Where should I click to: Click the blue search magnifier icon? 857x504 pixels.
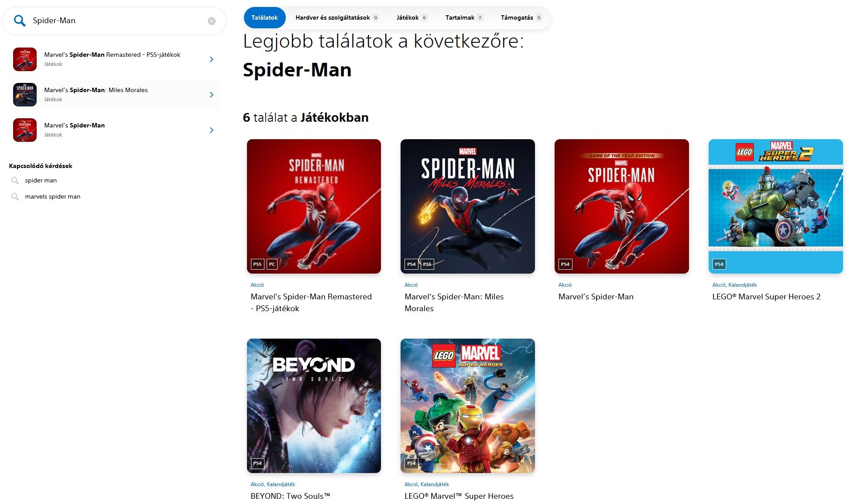pyautogui.click(x=20, y=21)
